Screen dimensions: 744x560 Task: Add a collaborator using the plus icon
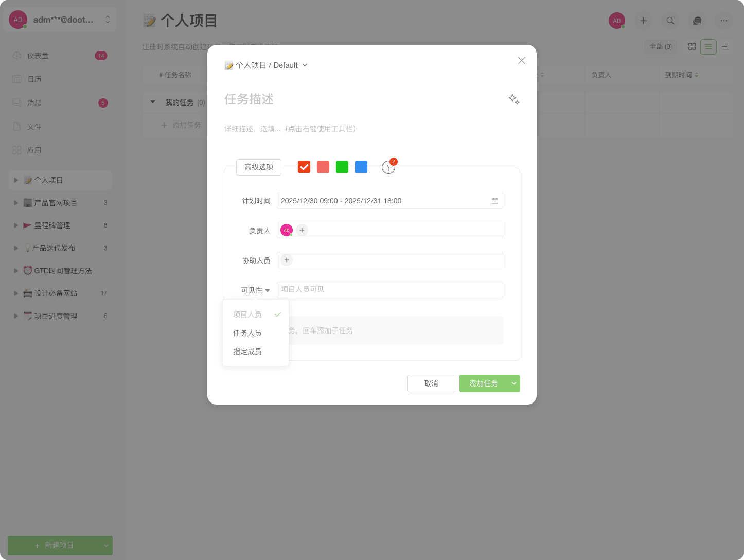click(x=287, y=260)
